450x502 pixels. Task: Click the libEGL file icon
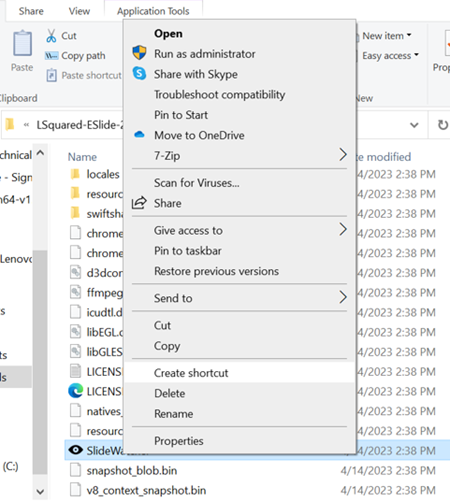coord(75,332)
